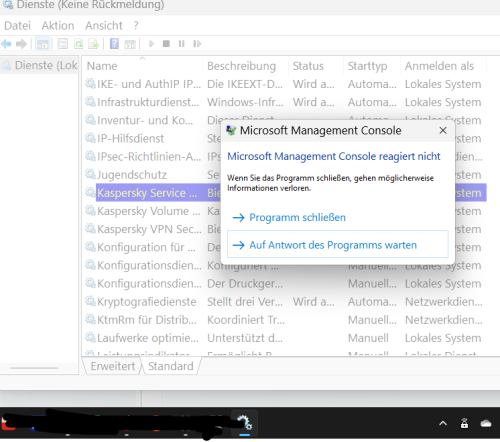Image resolution: width=500 pixels, height=442 pixels.
Task: Sort by the Status column header
Action: pyautogui.click(x=316, y=66)
